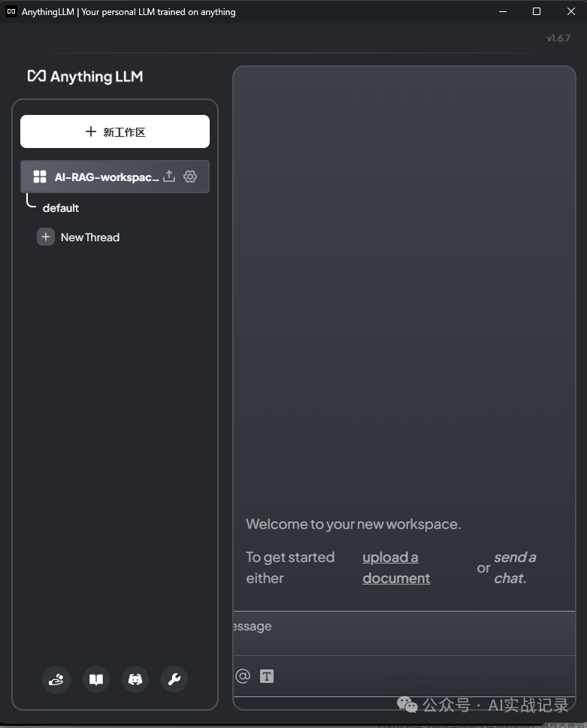Click 'Welcome to your new workspace.' text
The height and width of the screenshot is (728, 587).
click(353, 524)
